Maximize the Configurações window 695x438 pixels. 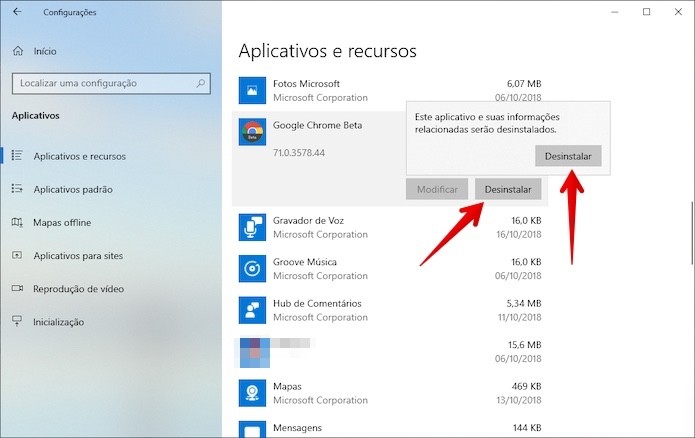point(647,12)
